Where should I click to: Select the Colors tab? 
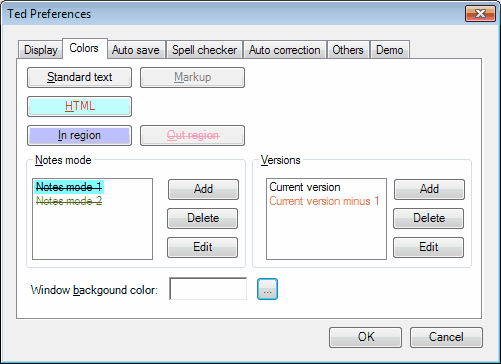(x=85, y=48)
